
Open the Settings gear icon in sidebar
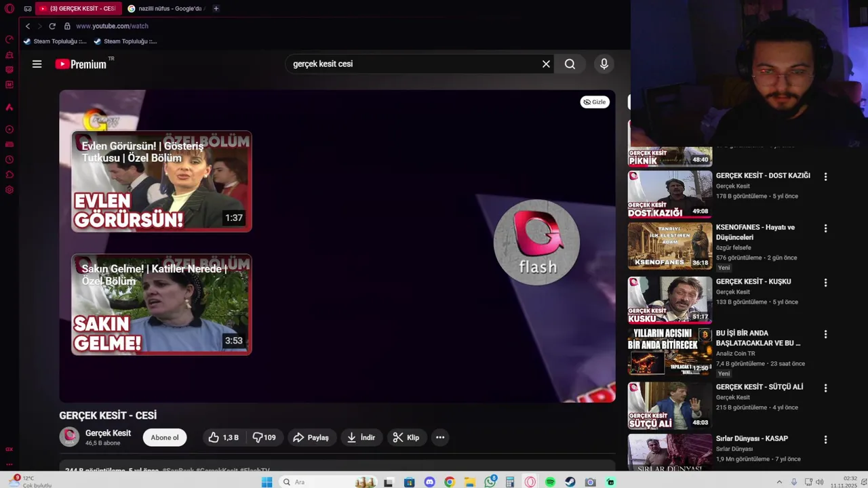pyautogui.click(x=9, y=190)
